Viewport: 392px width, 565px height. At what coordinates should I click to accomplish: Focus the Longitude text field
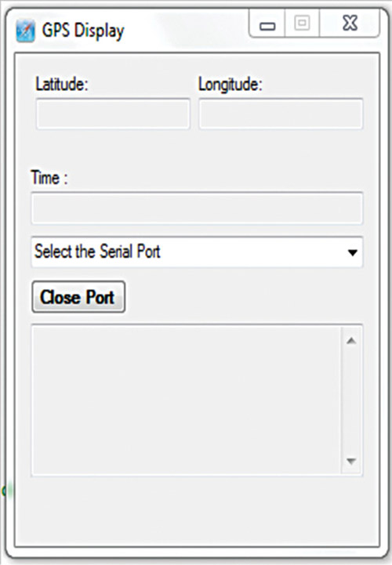coord(281,114)
